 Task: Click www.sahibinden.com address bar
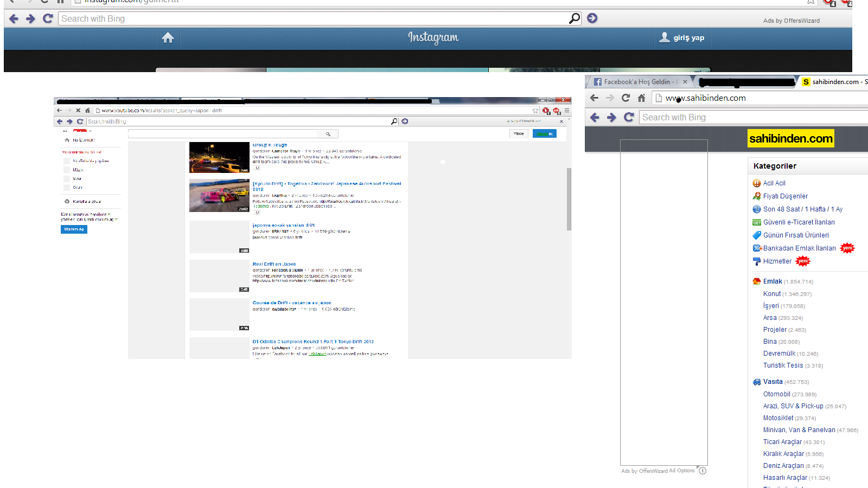(x=759, y=98)
